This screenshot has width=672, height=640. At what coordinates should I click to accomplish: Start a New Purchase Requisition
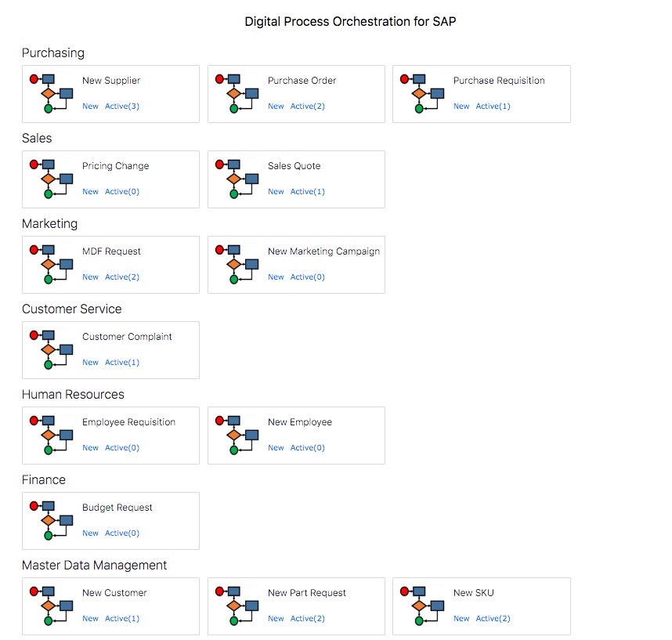[461, 106]
